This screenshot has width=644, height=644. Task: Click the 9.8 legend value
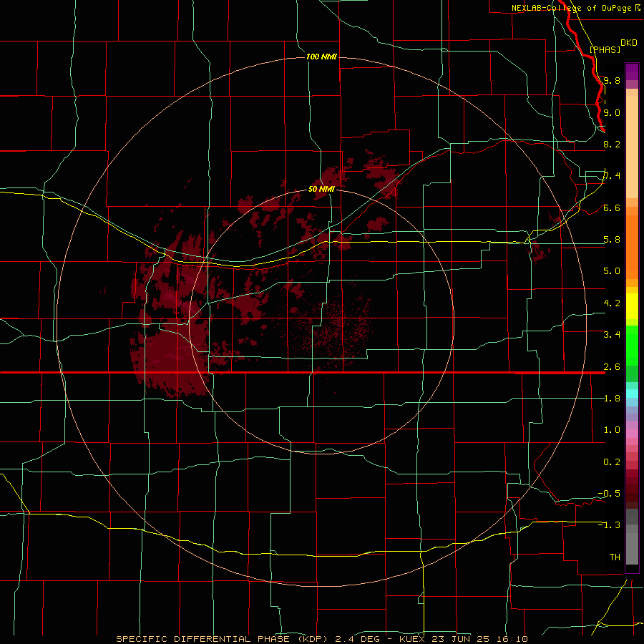[612, 80]
